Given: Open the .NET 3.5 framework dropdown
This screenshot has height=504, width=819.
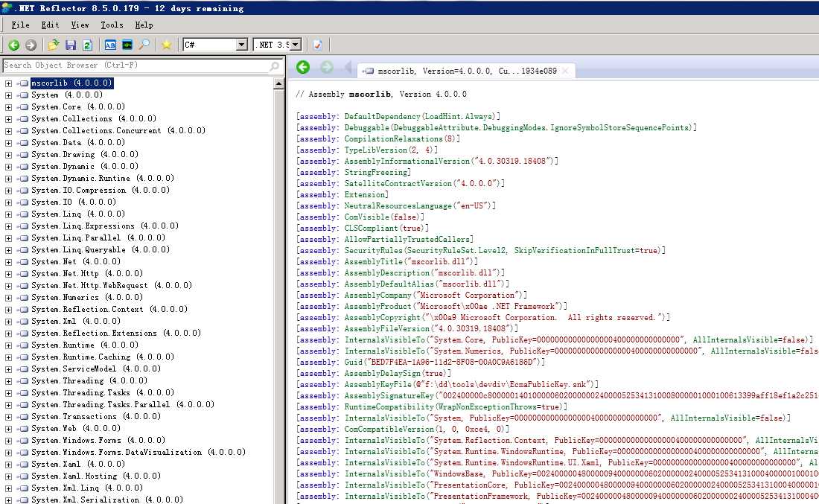Looking at the screenshot, I should tap(296, 45).
